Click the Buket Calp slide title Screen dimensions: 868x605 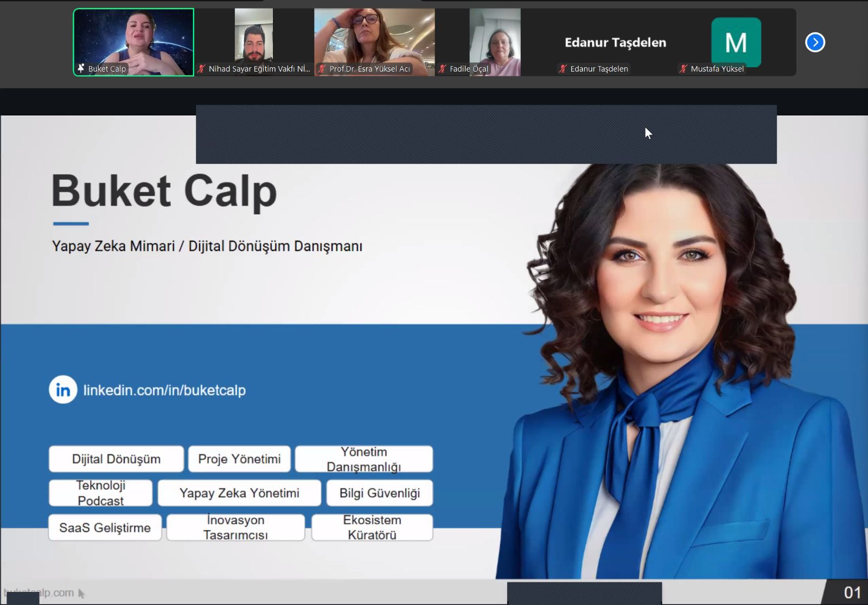tap(164, 191)
